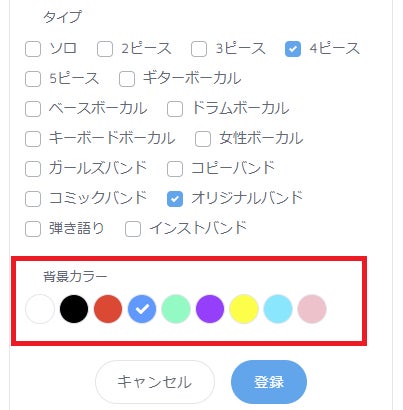Click the キャンセル button
The image size is (403, 410).
(x=155, y=382)
